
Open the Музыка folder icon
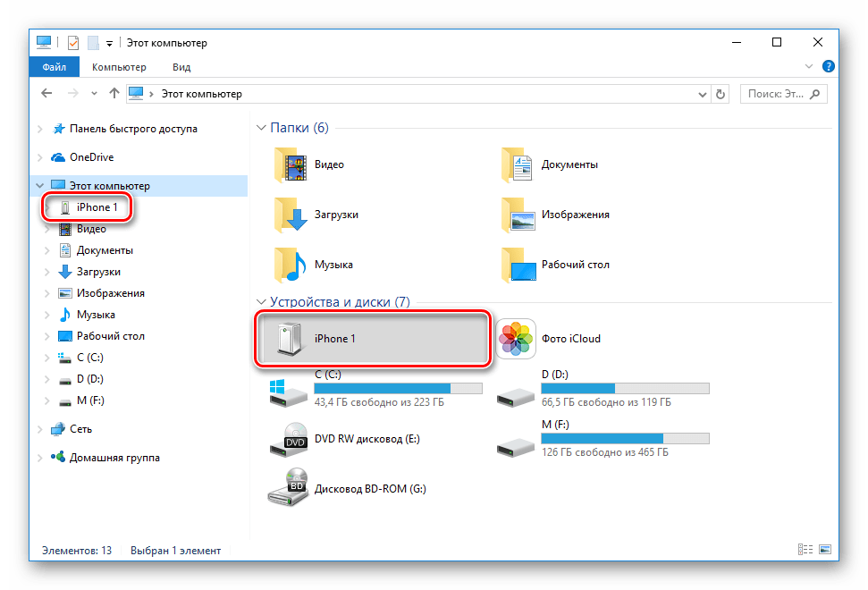pyautogui.click(x=289, y=265)
